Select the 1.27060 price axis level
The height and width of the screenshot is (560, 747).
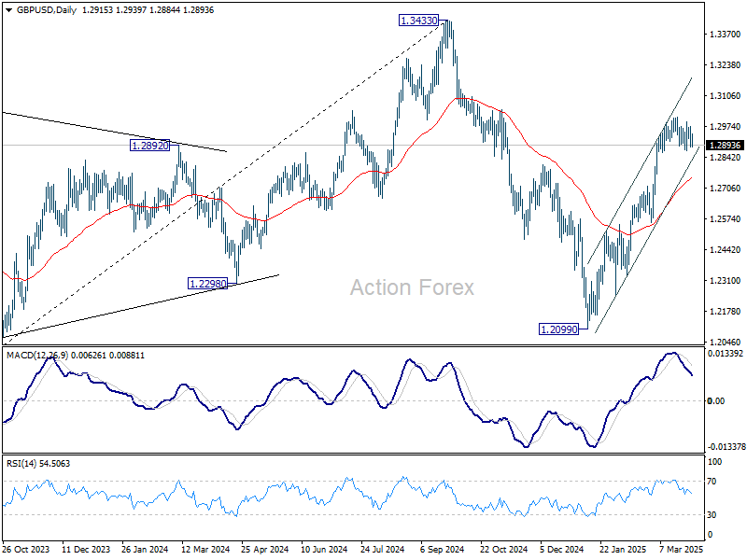(x=726, y=189)
